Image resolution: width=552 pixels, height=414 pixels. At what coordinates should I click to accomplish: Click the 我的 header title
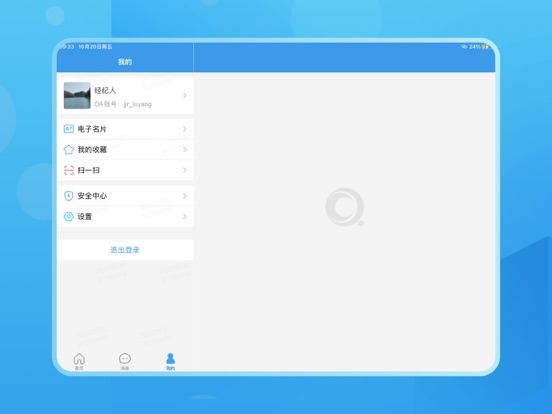[125, 62]
